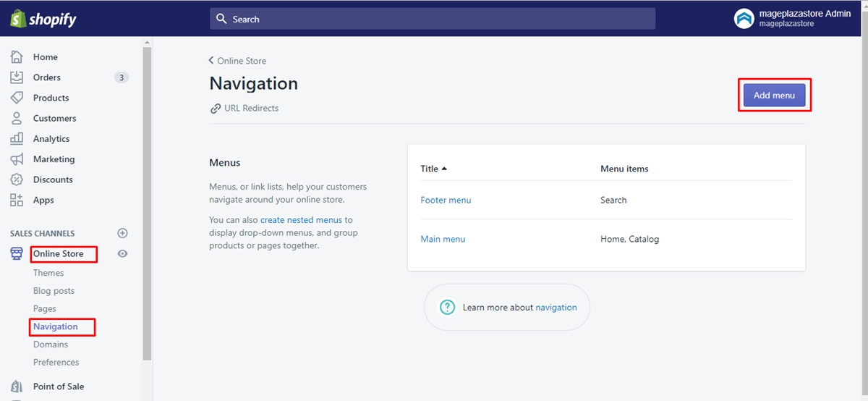Sort menus by Title column arrow

444,169
